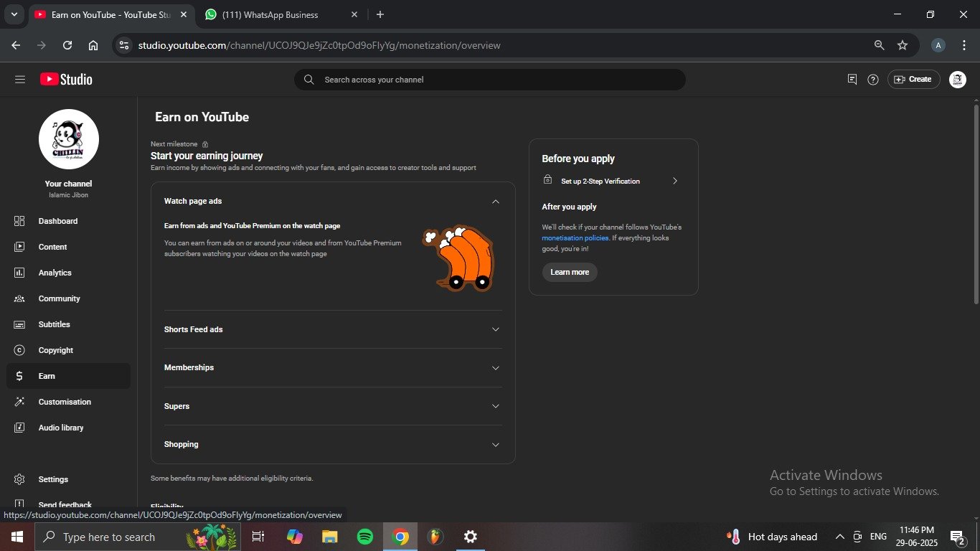Click the browser home button

tap(93, 45)
